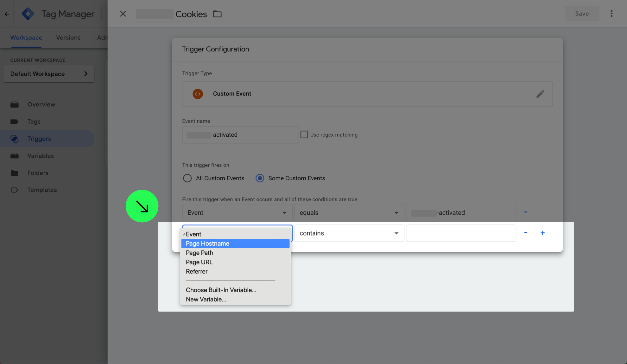The width and height of the screenshot is (627, 364).
Task: Switch to the Workspace tab
Action: (26, 38)
